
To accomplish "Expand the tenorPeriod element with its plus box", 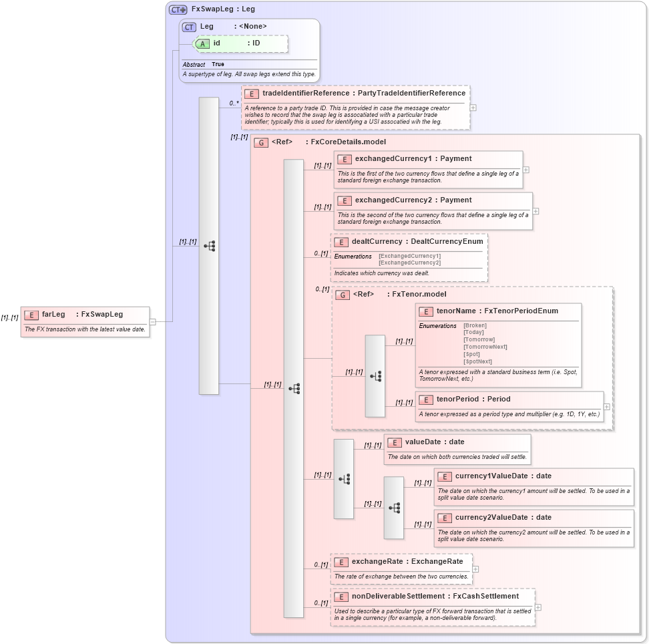I will coord(606,407).
